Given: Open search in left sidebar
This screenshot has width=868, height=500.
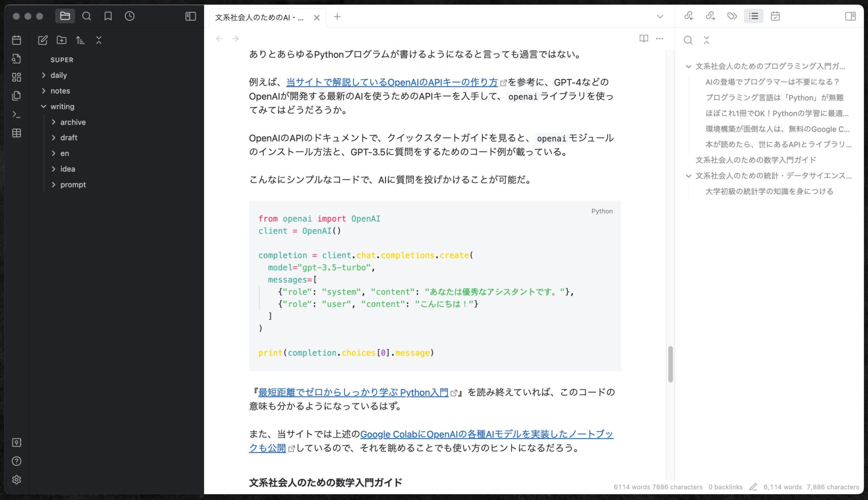Looking at the screenshot, I should (x=87, y=16).
